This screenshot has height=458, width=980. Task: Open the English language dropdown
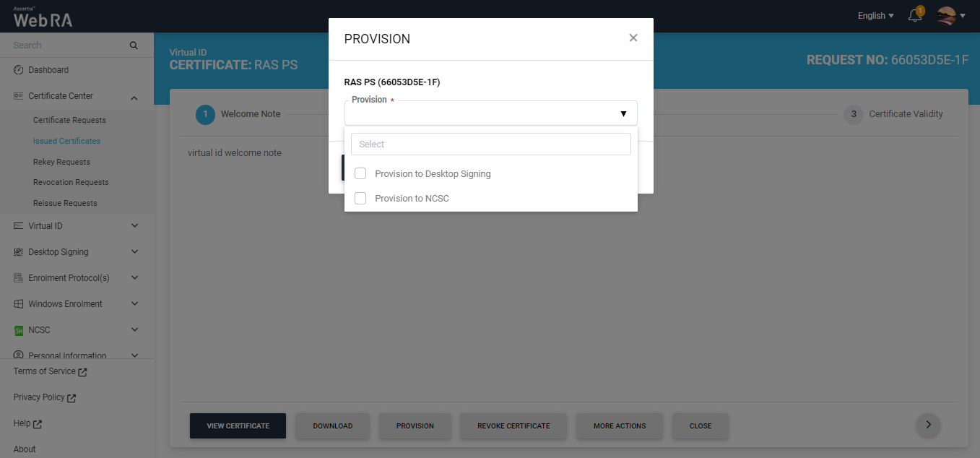pos(875,16)
